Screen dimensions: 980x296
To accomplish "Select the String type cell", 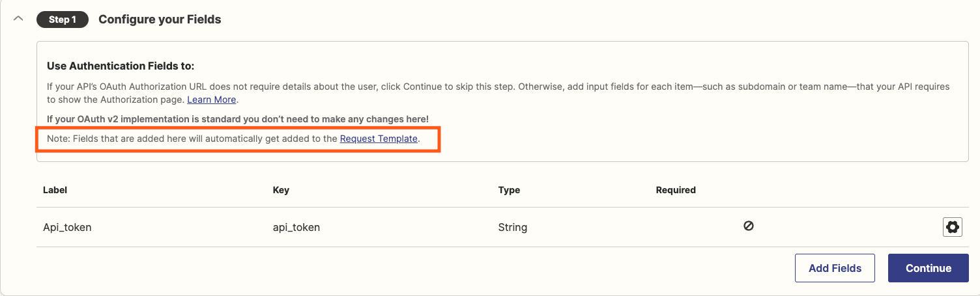I will click(x=512, y=228).
